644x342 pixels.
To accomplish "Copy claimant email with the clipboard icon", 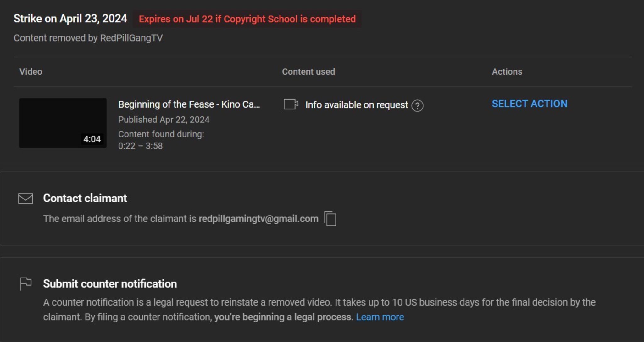I will [x=330, y=219].
